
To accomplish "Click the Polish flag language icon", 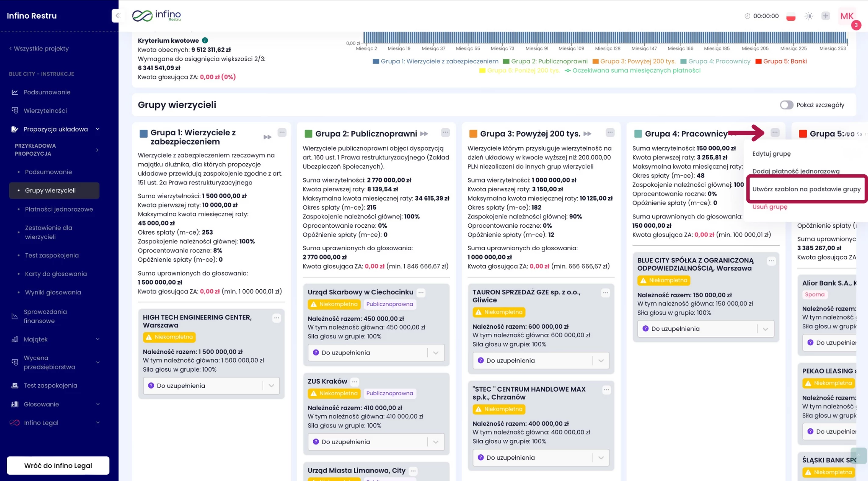I will 791,17.
